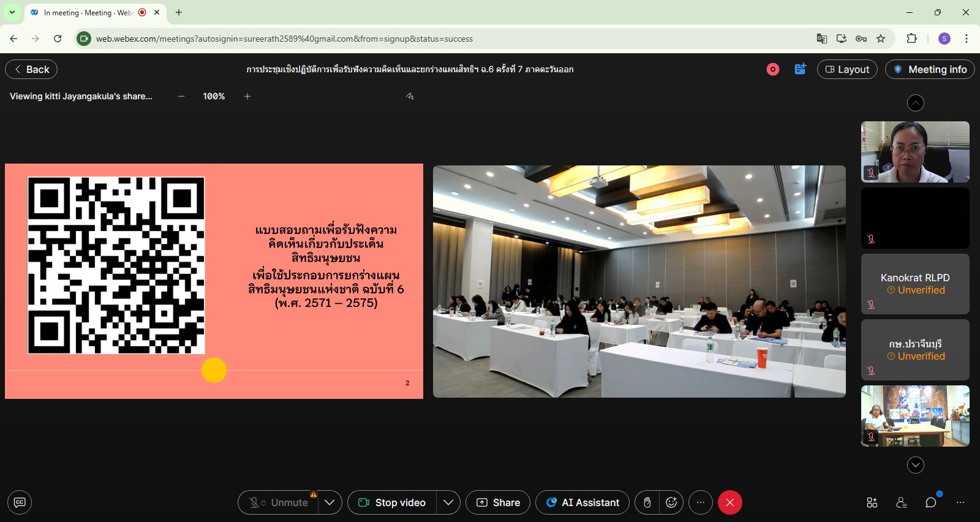Open the reactions smiley icon
This screenshot has width=980, height=522.
coord(671,502)
